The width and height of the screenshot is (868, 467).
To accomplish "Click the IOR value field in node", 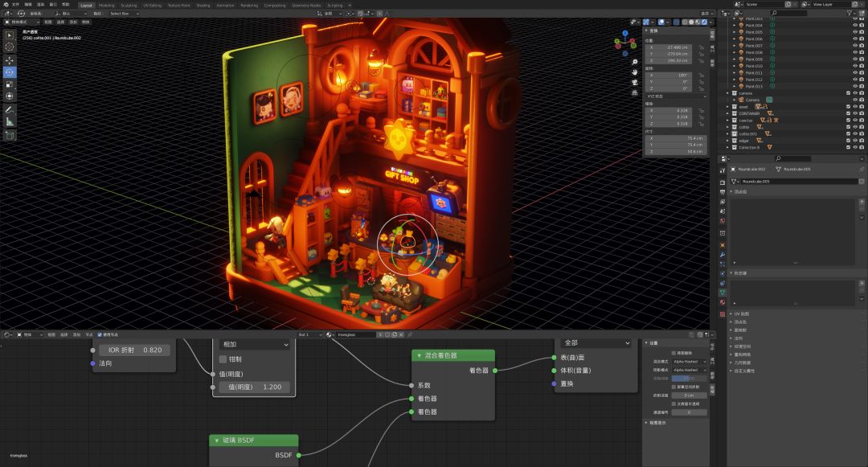I will [133, 350].
